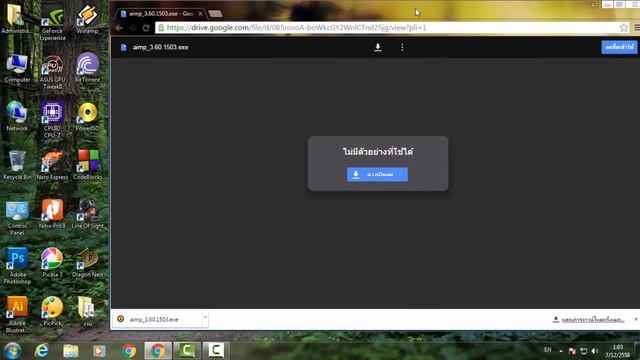Launch Adobe Photoshop from desktop

tap(17, 266)
